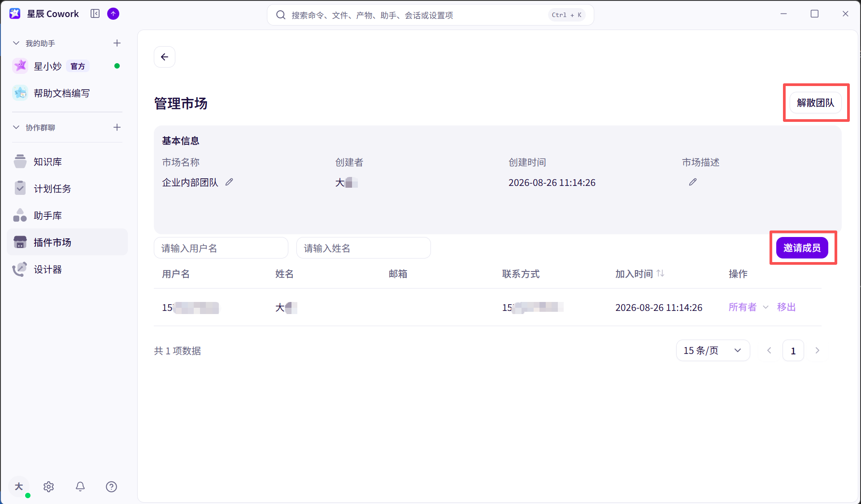Select 插件市场 in the sidebar
Screen dimensions: 861x504
tap(67, 242)
